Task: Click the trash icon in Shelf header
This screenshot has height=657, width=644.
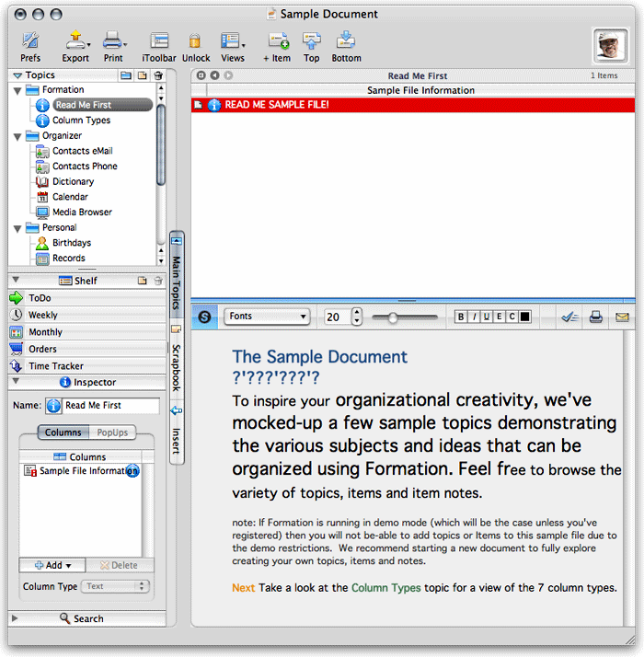Action: click(x=158, y=281)
